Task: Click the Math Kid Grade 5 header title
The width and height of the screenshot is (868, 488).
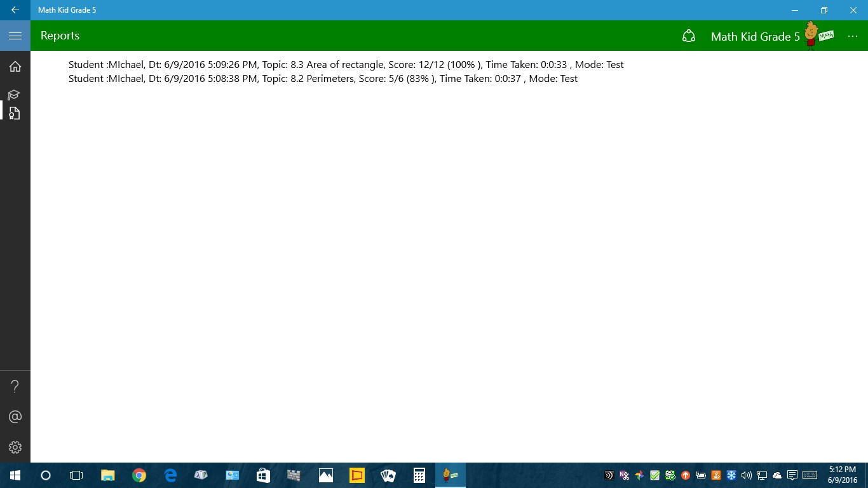Action: [756, 37]
